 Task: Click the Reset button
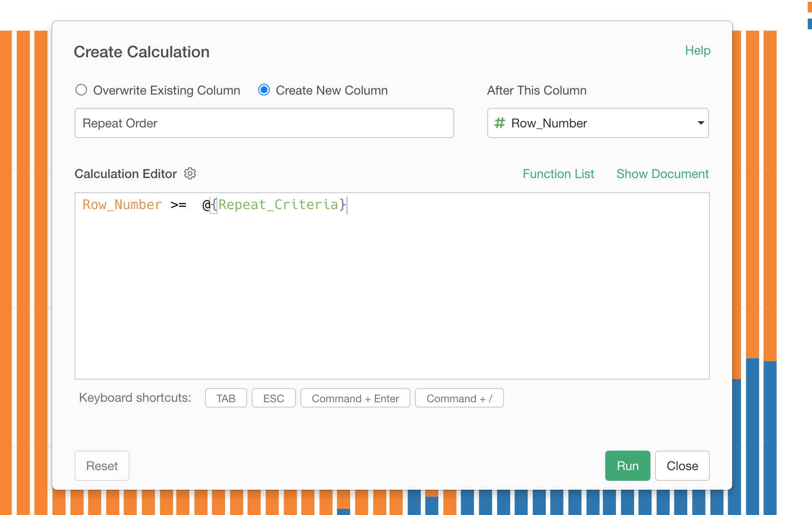[x=102, y=466]
